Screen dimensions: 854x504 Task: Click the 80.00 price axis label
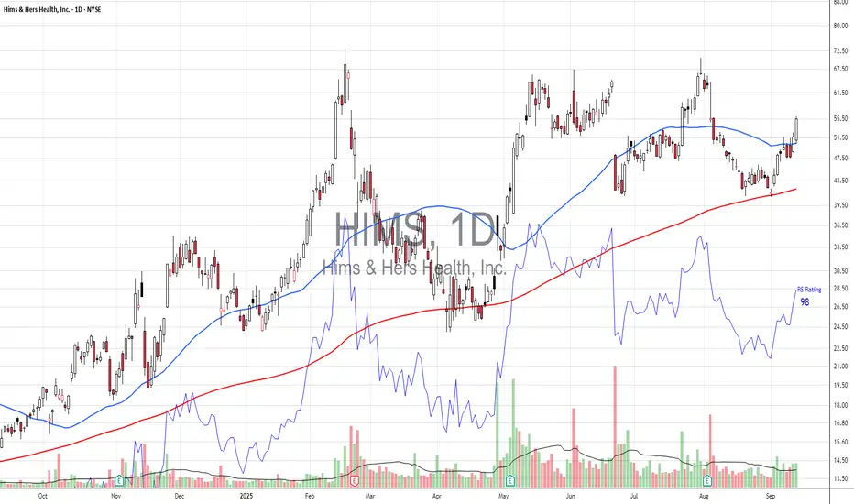pos(840,26)
